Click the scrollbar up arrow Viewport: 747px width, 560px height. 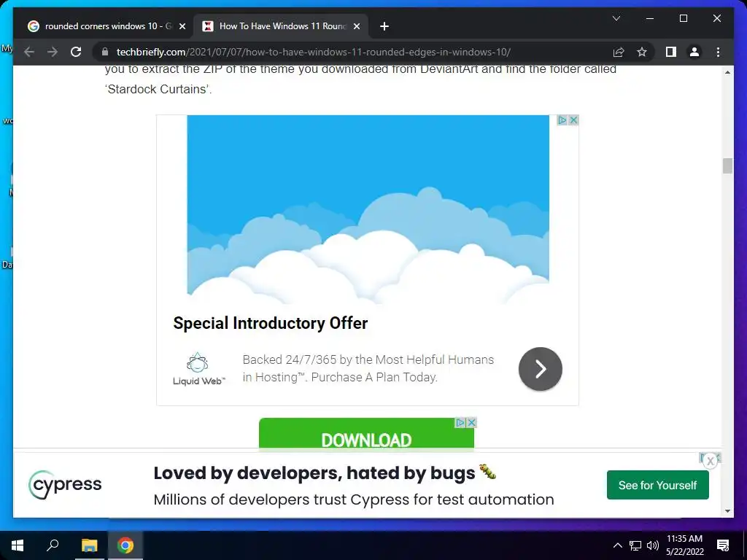click(x=727, y=72)
